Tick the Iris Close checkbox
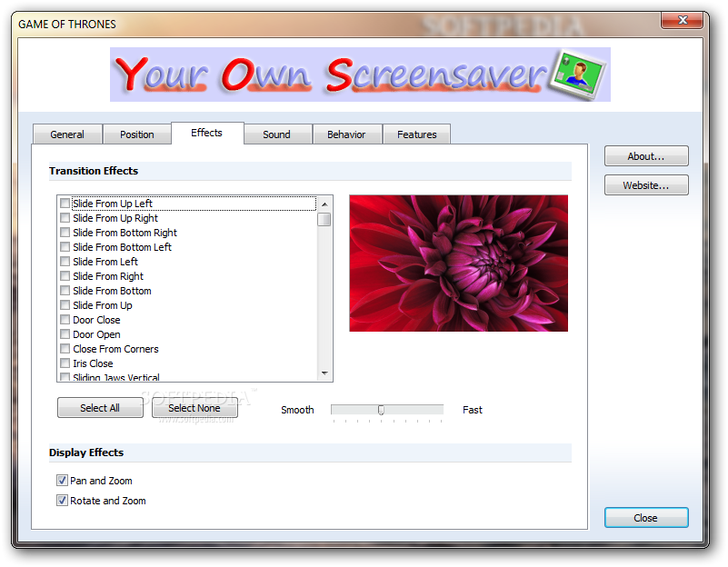Image resolution: width=728 pixels, height=567 pixels. point(65,363)
